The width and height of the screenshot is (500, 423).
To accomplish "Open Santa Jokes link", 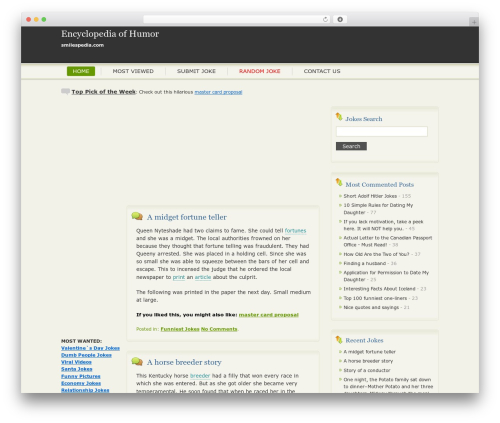I will 77,369.
